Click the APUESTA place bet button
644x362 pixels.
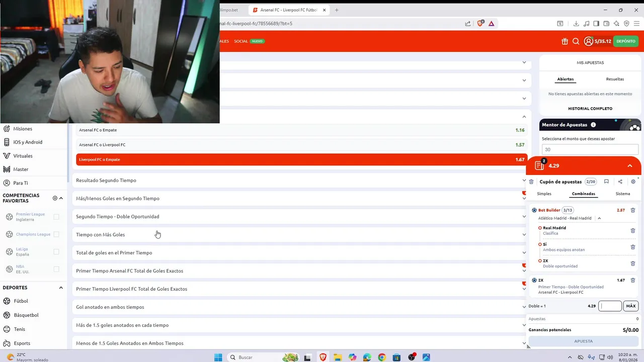pos(584,341)
